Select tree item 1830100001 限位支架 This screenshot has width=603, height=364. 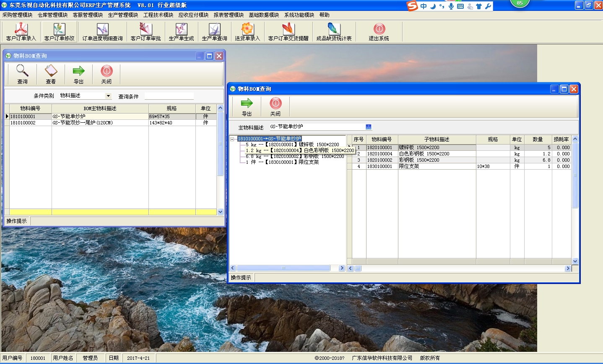[x=282, y=162]
